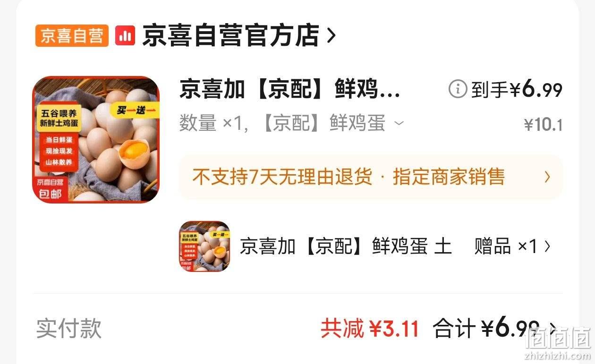Open the 不支持7天无理由退货 notice
The height and width of the screenshot is (364, 595).
point(281,177)
